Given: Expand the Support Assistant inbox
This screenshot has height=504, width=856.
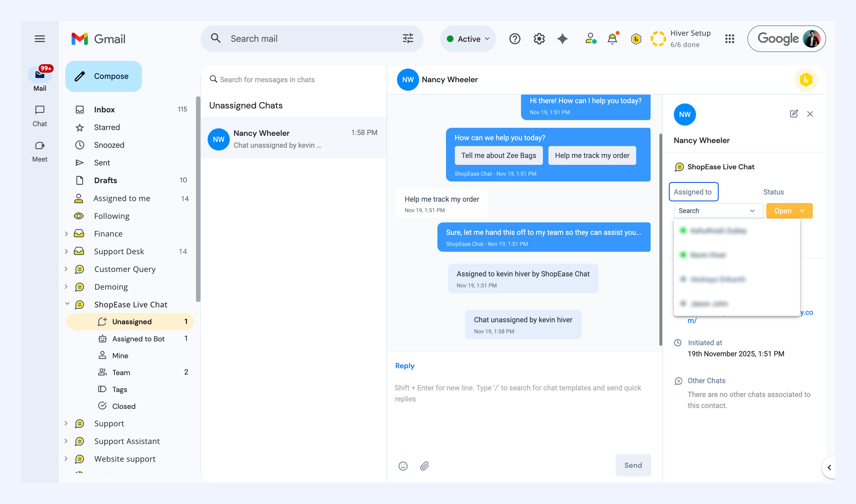Looking at the screenshot, I should point(66,441).
